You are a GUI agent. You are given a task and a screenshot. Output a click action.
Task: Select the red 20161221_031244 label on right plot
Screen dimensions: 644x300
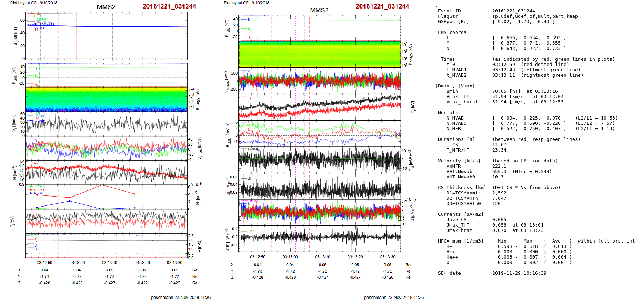tap(382, 6)
